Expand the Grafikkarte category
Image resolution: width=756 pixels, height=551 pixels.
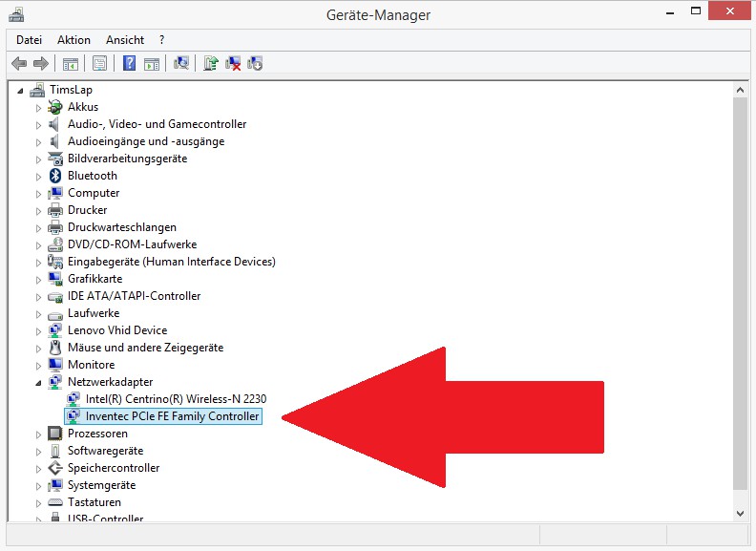(39, 279)
